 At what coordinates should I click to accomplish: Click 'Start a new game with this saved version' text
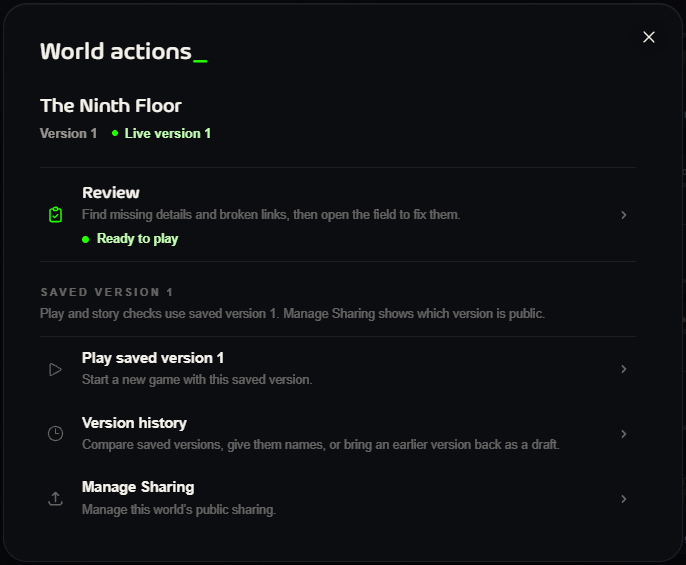coord(197,379)
